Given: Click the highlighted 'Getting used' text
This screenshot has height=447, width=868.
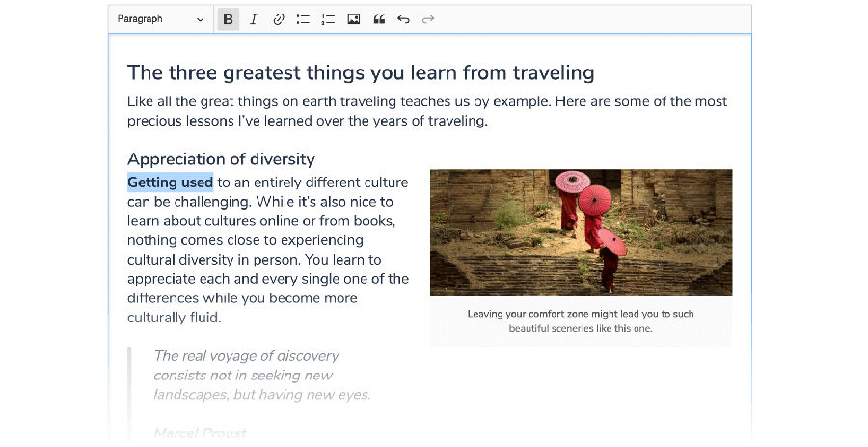Looking at the screenshot, I should click(x=170, y=182).
